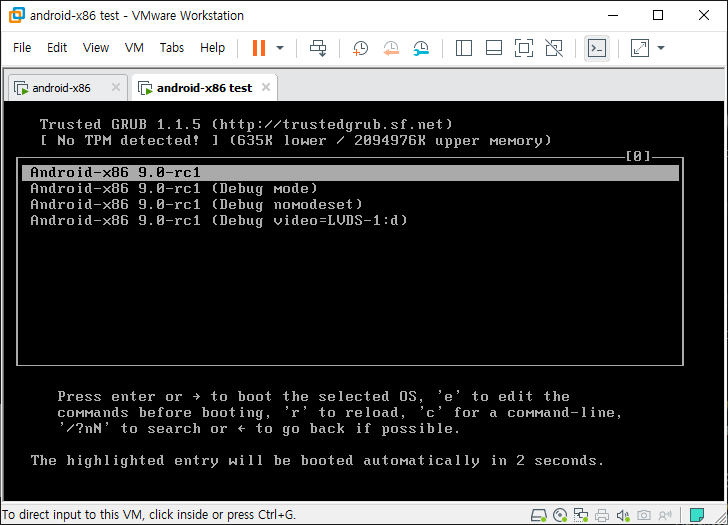Click the sound card status icon
The image size is (728, 525).
[x=623, y=515]
